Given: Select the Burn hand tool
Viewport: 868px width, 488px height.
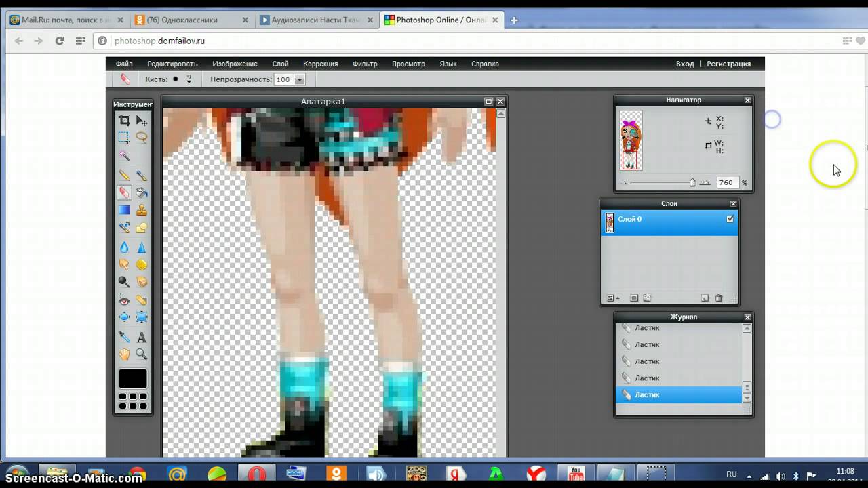Looking at the screenshot, I should point(142,281).
